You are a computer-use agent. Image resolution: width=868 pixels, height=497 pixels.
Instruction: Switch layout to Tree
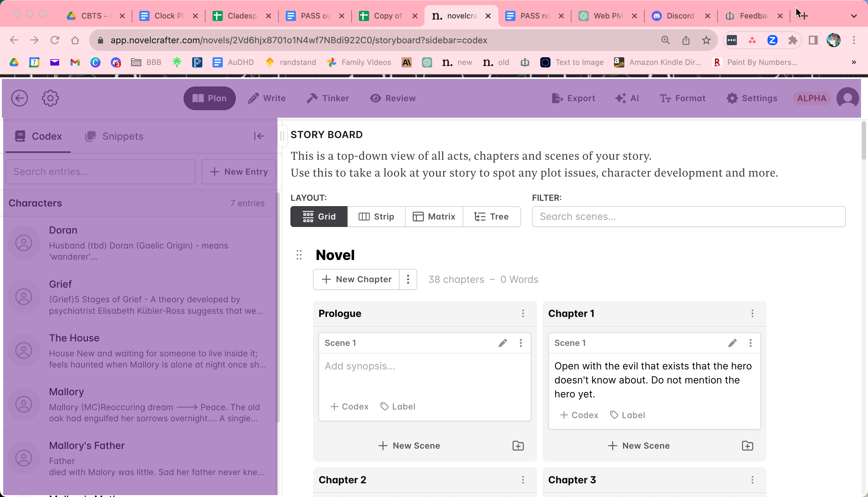pos(492,216)
